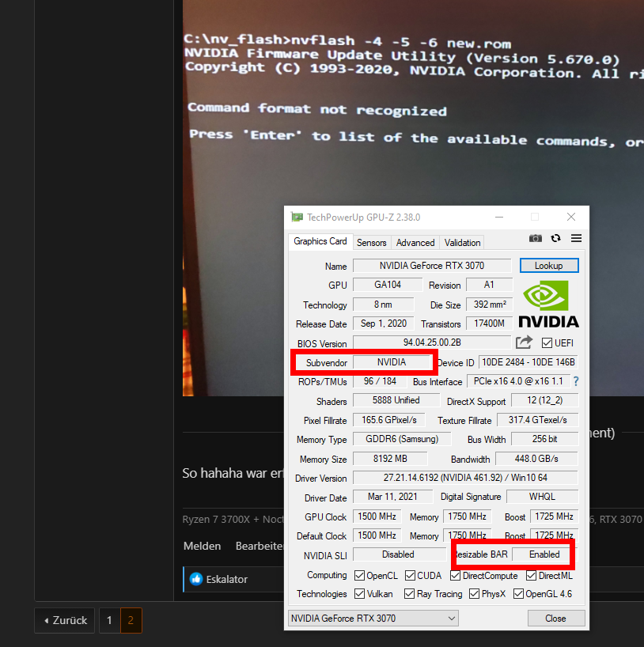The height and width of the screenshot is (647, 644).
Task: Click the Zurück pagination button
Action: pos(65,620)
